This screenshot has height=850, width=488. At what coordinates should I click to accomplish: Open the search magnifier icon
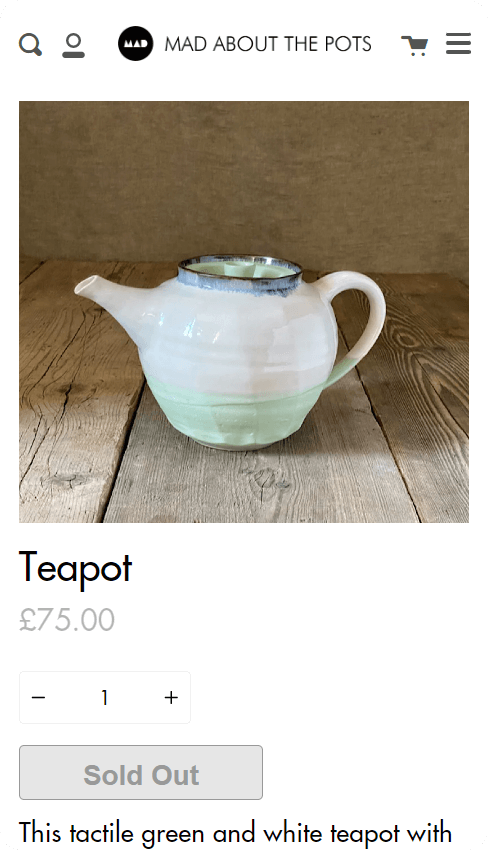[x=30, y=44]
